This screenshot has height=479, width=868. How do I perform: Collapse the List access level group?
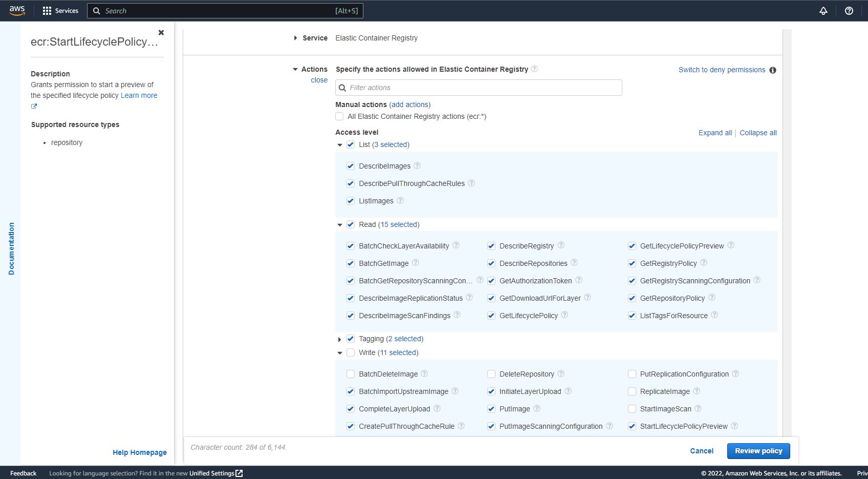pyautogui.click(x=340, y=145)
